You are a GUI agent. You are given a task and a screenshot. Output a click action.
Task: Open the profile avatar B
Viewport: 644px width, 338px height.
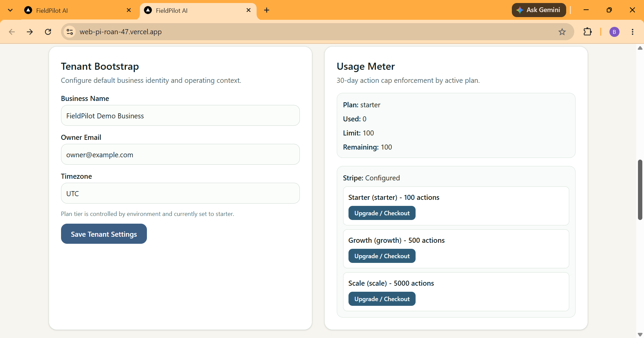(614, 32)
